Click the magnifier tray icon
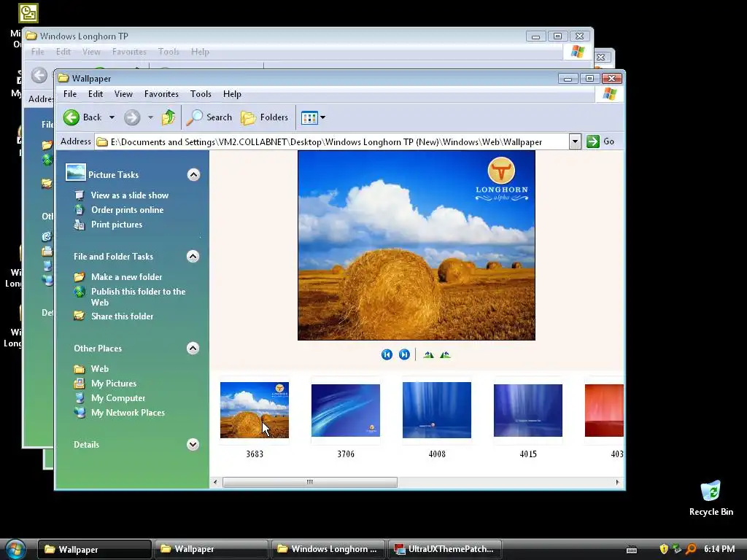The height and width of the screenshot is (560, 747). 691,549
